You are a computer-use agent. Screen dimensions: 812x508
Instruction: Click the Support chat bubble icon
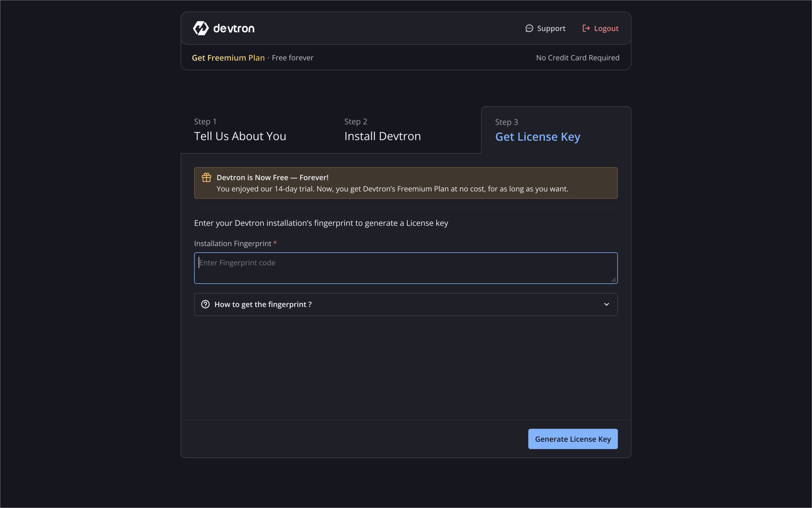click(529, 28)
